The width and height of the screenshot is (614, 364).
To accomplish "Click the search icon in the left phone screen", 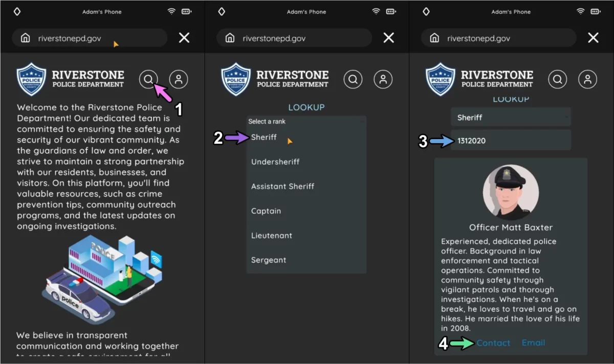I will point(148,79).
